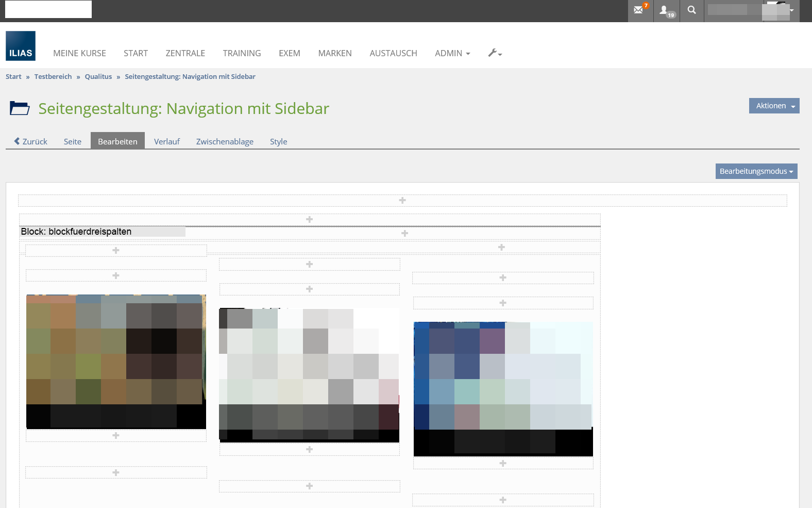The height and width of the screenshot is (508, 812).
Task: Click the blue image thumbnail in third column
Action: pos(503,389)
